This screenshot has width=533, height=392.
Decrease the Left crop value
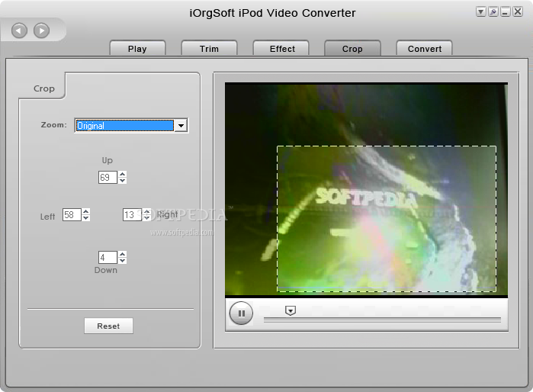click(x=86, y=218)
